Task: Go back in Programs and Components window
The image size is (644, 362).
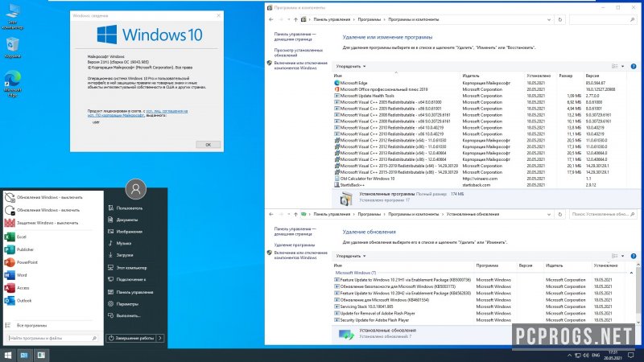Action: pos(271,19)
